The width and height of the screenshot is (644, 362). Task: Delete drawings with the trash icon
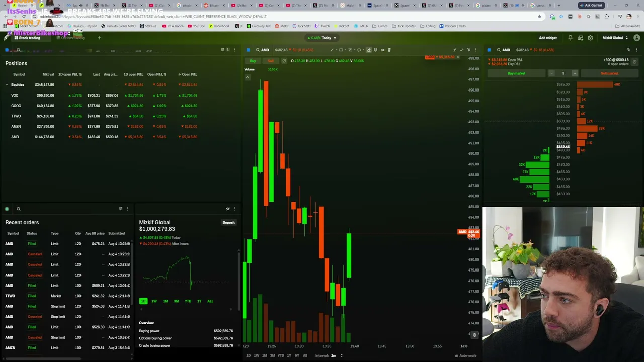389,50
